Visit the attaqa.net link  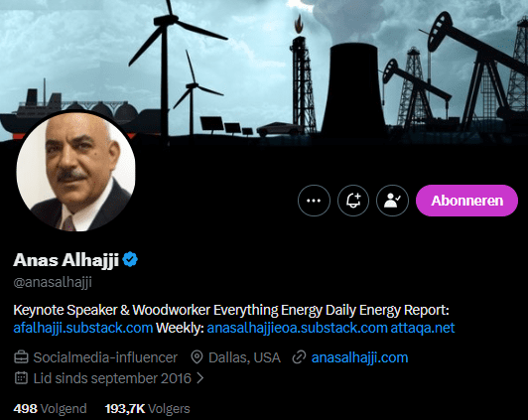tap(423, 328)
